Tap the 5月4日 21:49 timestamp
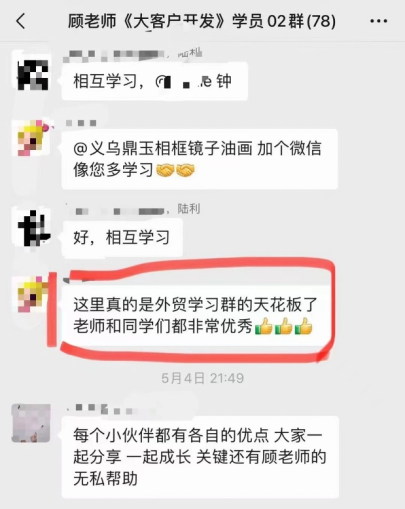 (x=202, y=378)
